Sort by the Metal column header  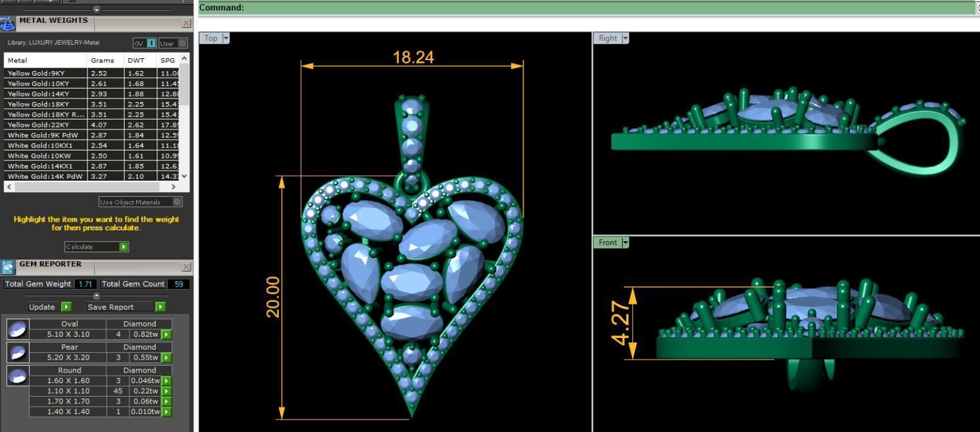pos(45,60)
